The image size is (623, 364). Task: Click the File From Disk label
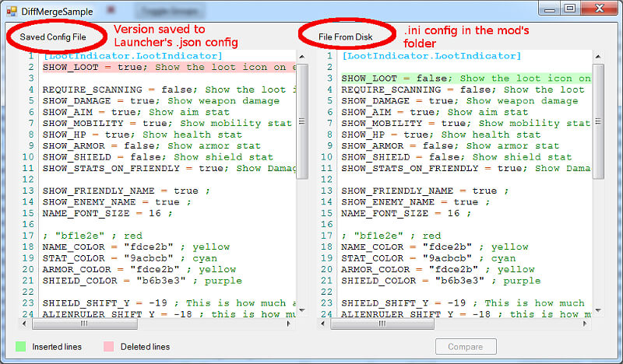click(346, 37)
